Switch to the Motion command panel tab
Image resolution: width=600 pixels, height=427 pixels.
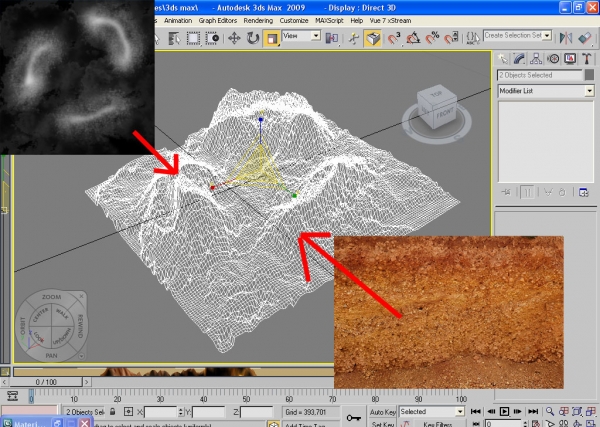coord(553,59)
